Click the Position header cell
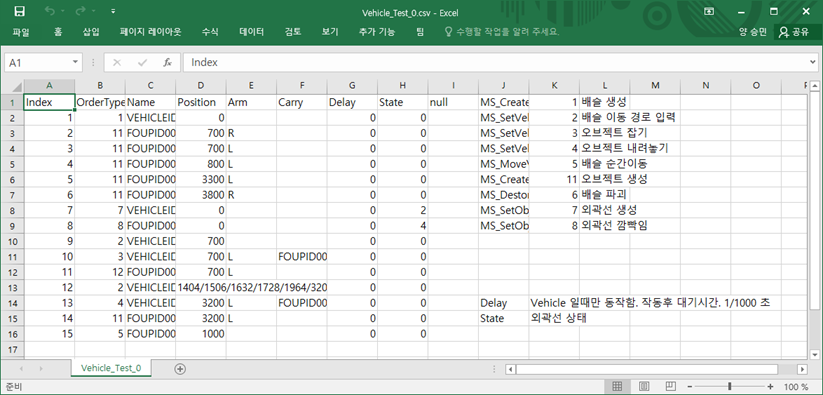Image resolution: width=823 pixels, height=395 pixels. pyautogui.click(x=201, y=102)
